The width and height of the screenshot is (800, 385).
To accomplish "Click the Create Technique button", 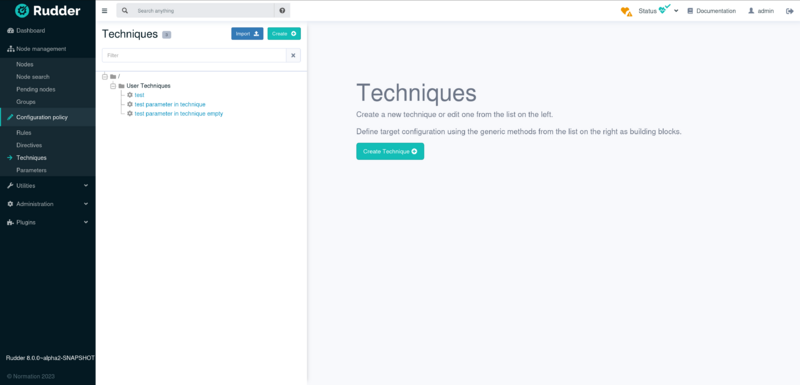I will 390,151.
